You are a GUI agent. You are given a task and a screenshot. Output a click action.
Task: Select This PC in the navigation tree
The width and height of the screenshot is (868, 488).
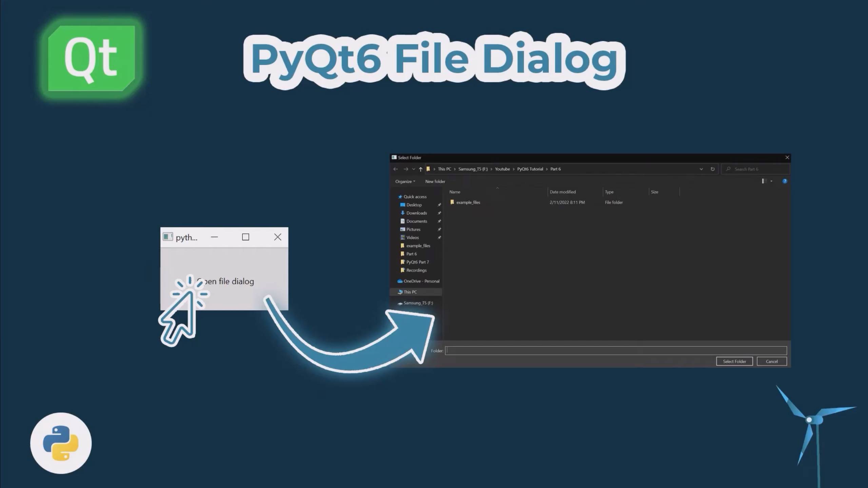click(x=410, y=292)
